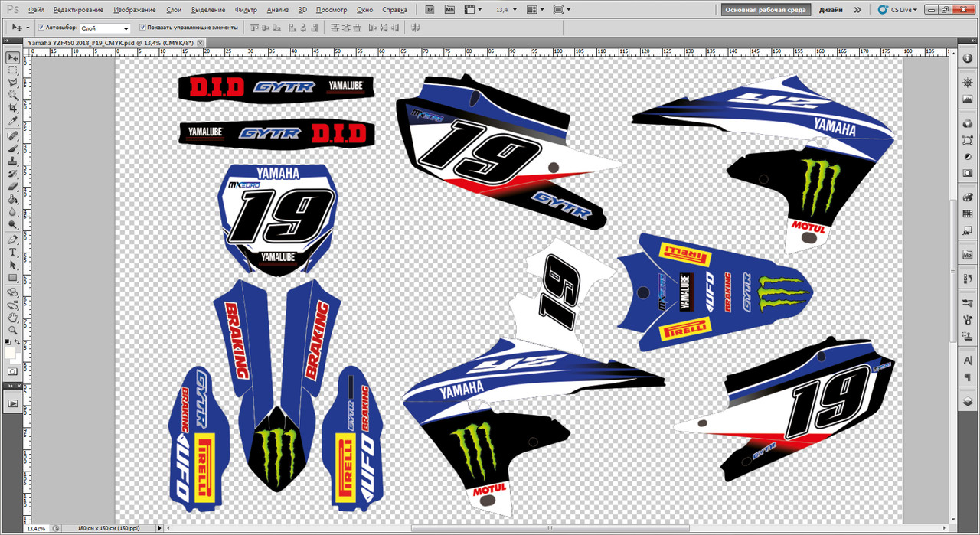
Task: Open the top bar Screen Mode dropdown
Action: [562, 10]
